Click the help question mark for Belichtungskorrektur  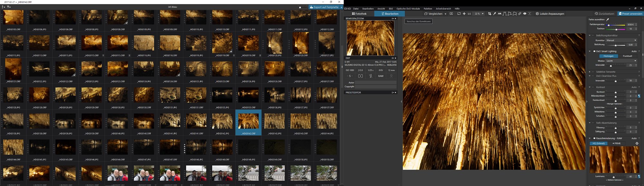coord(639,36)
